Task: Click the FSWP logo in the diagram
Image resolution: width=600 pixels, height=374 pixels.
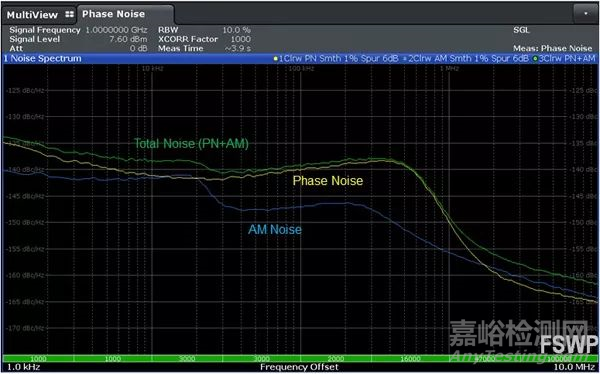Action: 569,345
